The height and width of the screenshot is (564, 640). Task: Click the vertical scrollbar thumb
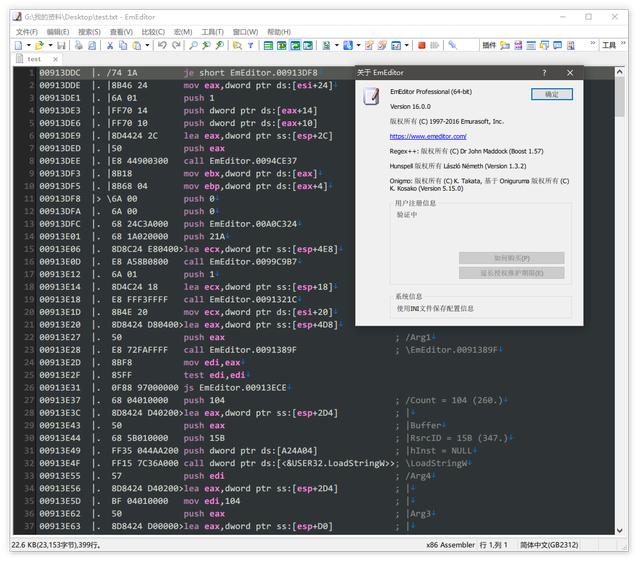(619, 97)
